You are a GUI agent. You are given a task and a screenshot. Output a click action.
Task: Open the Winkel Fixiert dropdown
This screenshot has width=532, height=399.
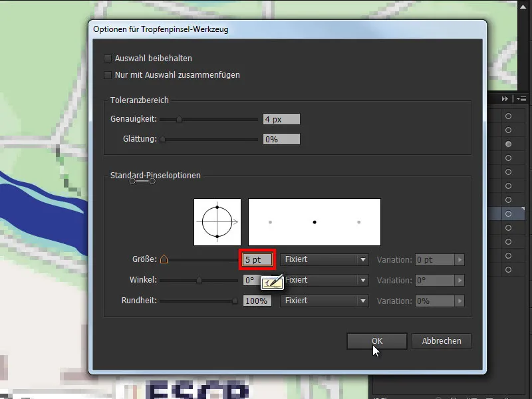(x=325, y=280)
